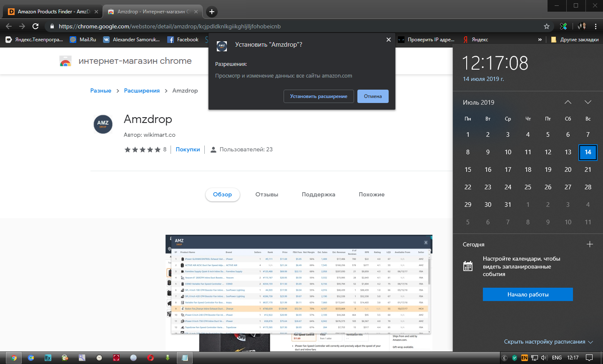Select the Amzdrop web store tab
Image resolution: width=603 pixels, height=364 pixels.
tap(153, 12)
